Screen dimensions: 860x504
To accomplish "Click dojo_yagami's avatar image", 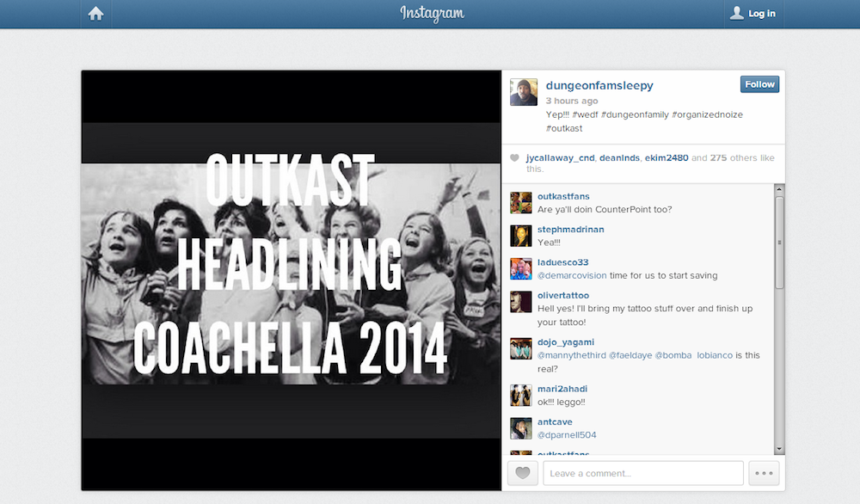I will [x=521, y=348].
